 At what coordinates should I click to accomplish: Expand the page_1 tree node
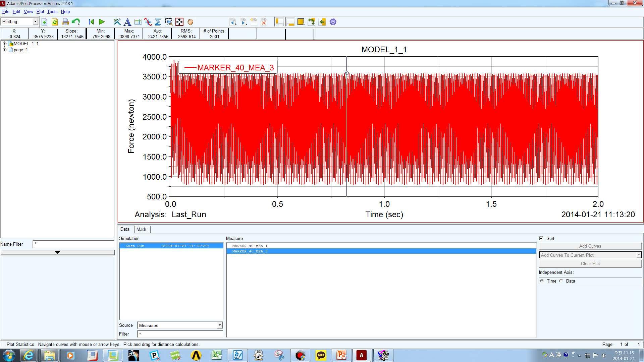[5, 50]
